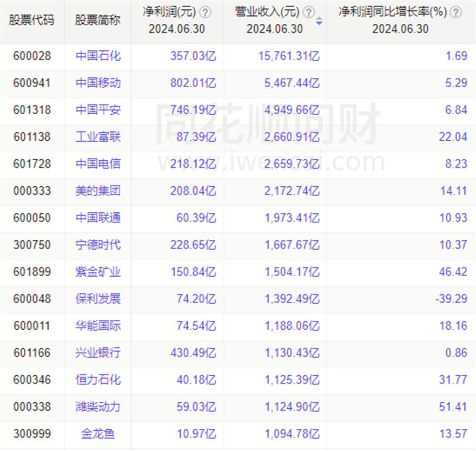
Task: Select the 净利润(元) header text
Action: (x=169, y=12)
